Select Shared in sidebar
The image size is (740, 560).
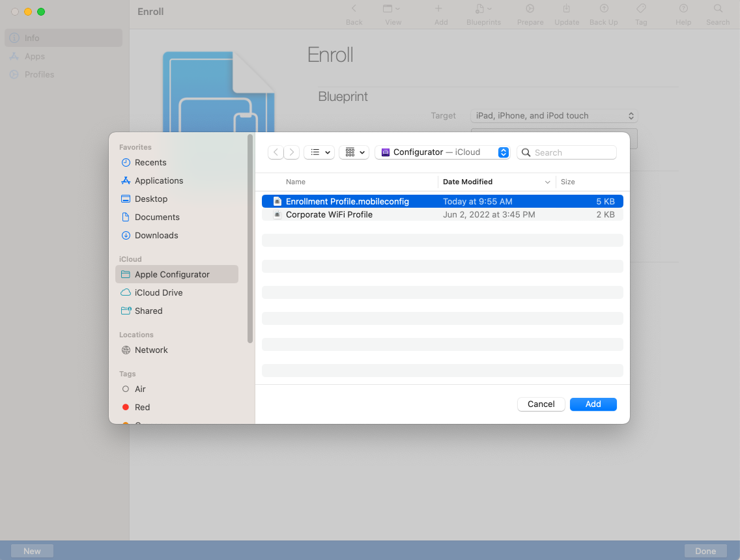[x=177, y=311]
